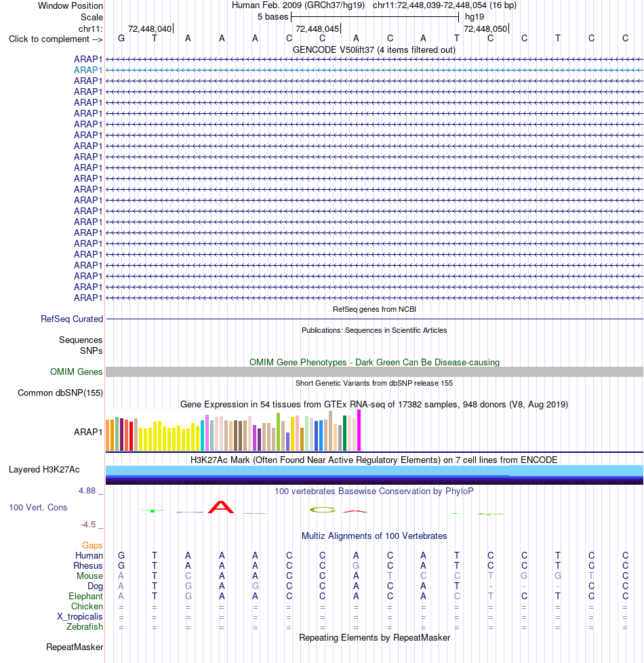The image size is (644, 663).
Task: Click the only G base in the top sequence row
Action: coord(121,39)
